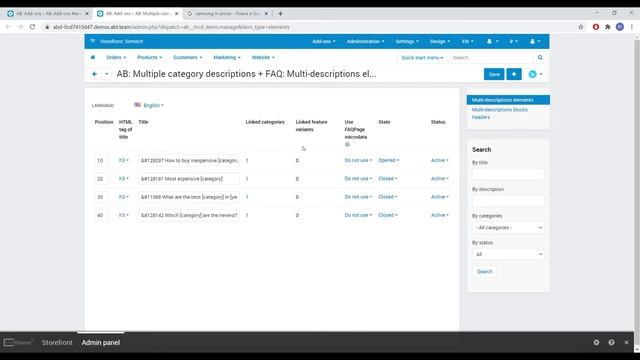640x360 pixels.
Task: Open bottom panel settings gear
Action: point(596,342)
